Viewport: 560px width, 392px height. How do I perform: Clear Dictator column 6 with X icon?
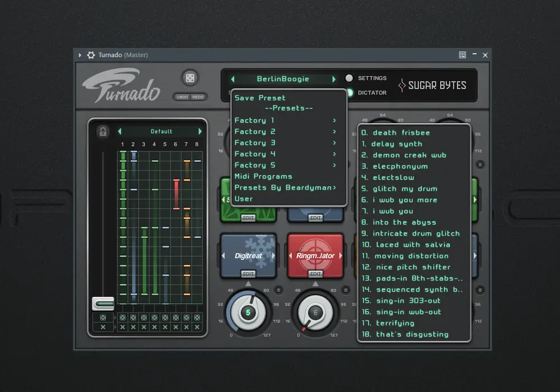point(176,327)
